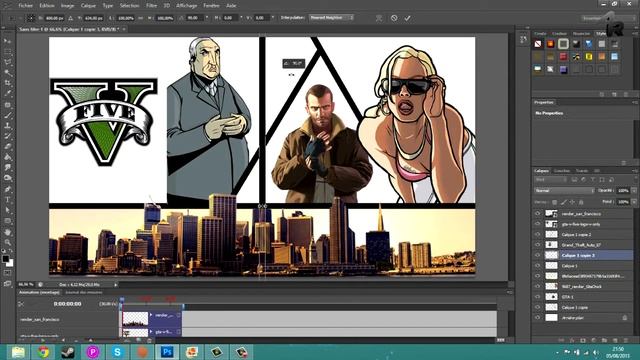Screen dimensions: 640x360
Task: Select the Rectangular Marquee tool
Action: [x=7, y=52]
